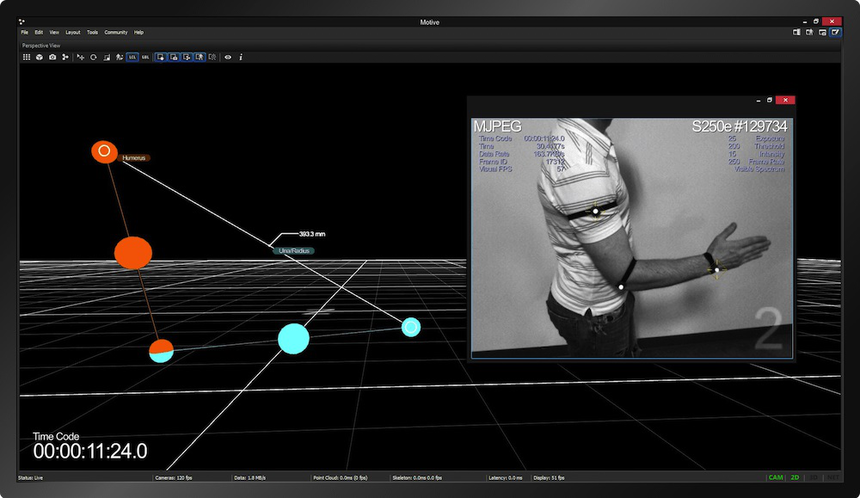This screenshot has width=860, height=498.
Task: Toggle the highlighted first SEL button
Action: [x=132, y=57]
